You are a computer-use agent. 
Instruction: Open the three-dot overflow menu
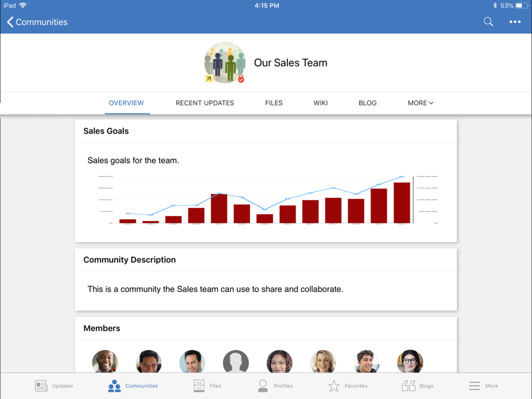[514, 22]
